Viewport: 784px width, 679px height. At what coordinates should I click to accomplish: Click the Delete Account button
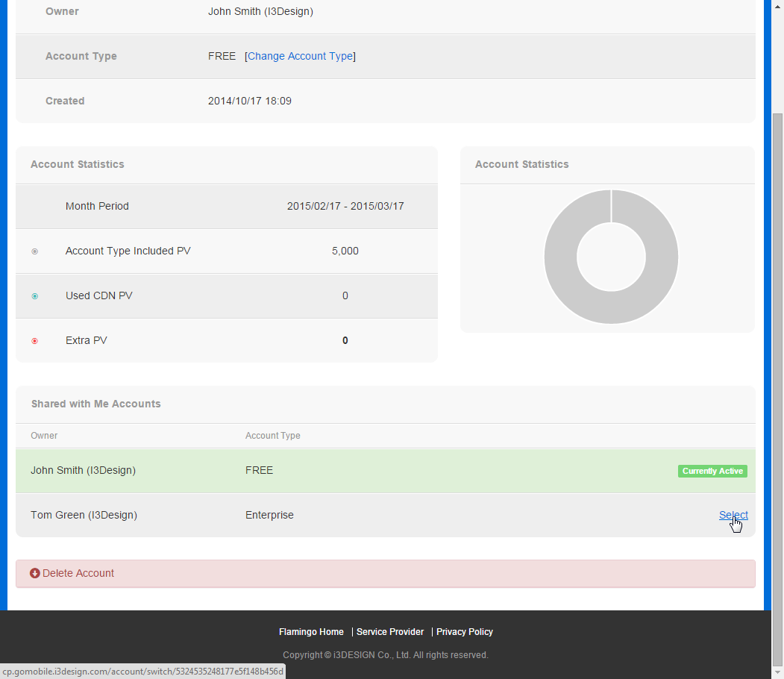tap(386, 574)
